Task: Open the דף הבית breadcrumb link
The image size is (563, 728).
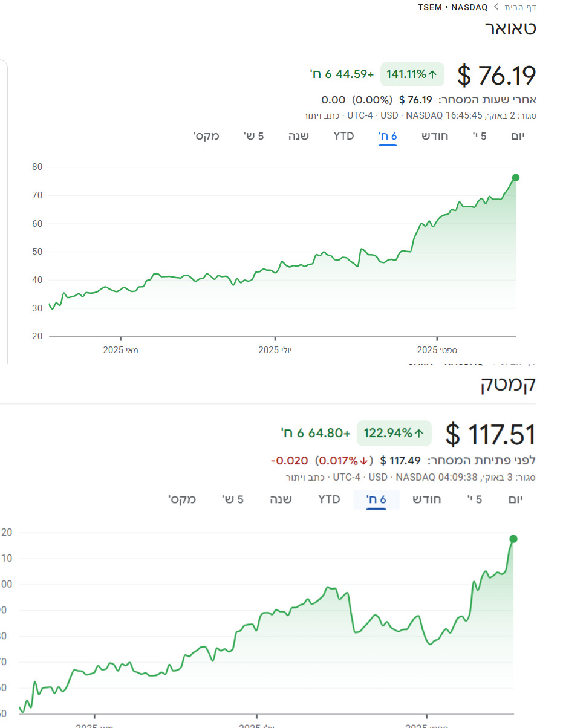Action: tap(521, 7)
